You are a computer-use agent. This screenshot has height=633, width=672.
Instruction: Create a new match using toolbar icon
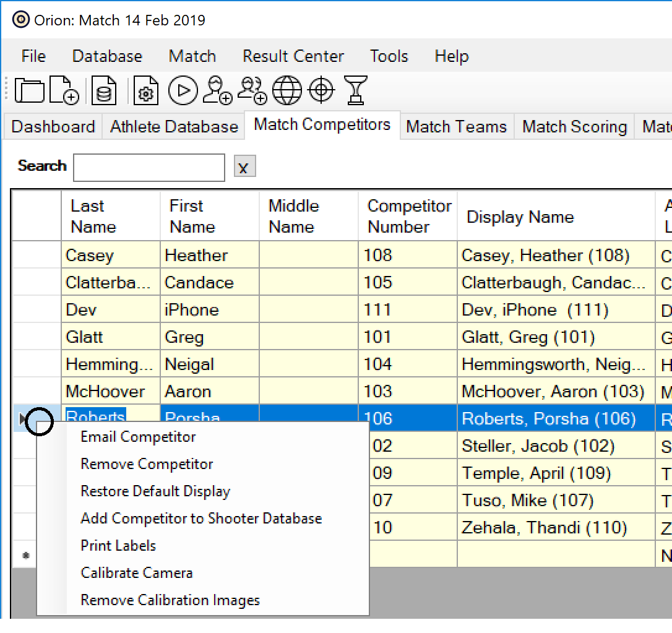point(62,90)
